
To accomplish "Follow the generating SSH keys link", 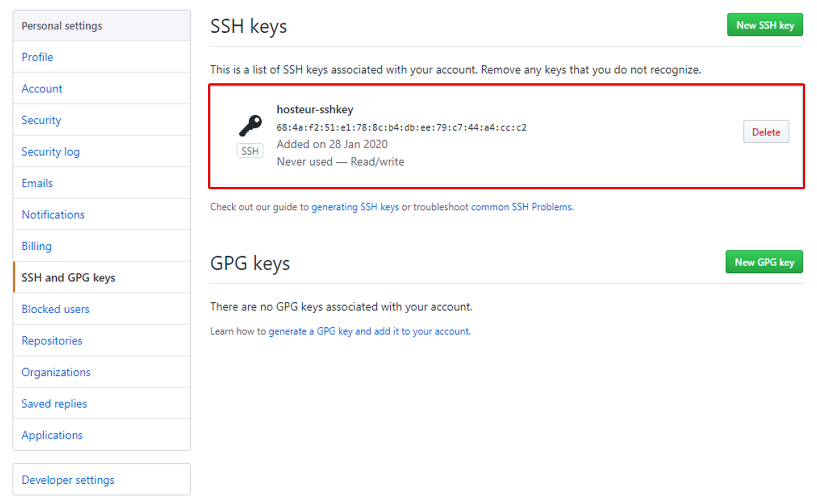I will tap(355, 207).
